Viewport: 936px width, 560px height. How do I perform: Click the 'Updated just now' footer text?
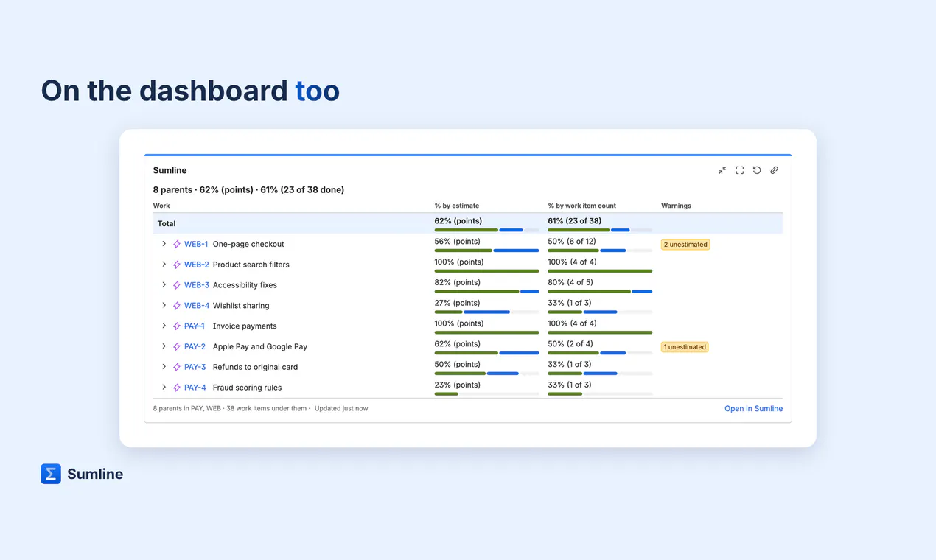pos(341,408)
